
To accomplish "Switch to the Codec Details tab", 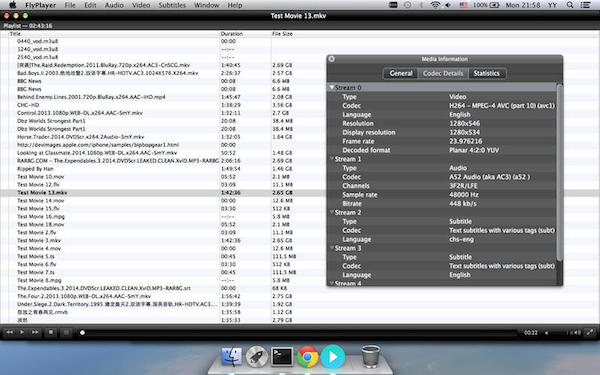I will [443, 73].
